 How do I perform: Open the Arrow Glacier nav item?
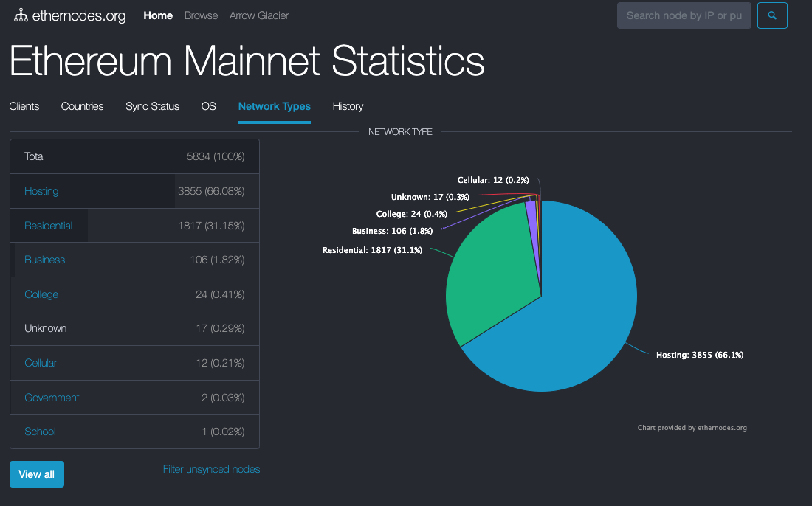(x=259, y=15)
